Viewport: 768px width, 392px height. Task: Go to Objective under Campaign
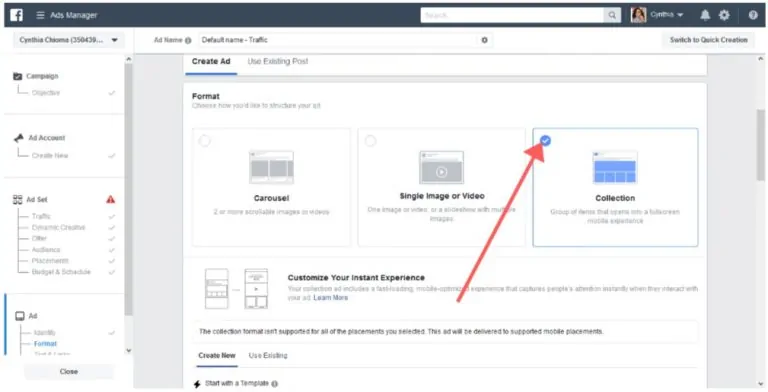coord(46,93)
